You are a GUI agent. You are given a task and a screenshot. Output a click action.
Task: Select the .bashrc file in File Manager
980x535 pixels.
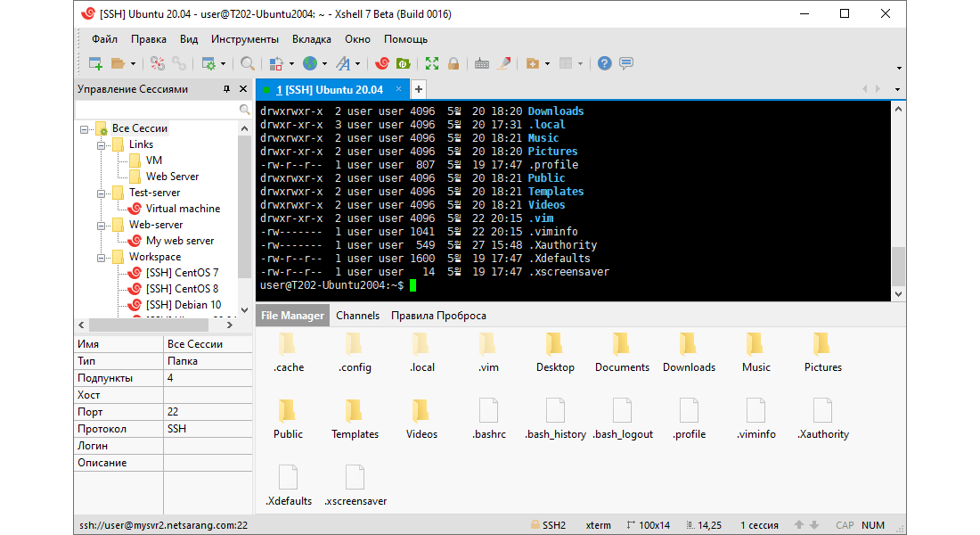pyautogui.click(x=489, y=419)
